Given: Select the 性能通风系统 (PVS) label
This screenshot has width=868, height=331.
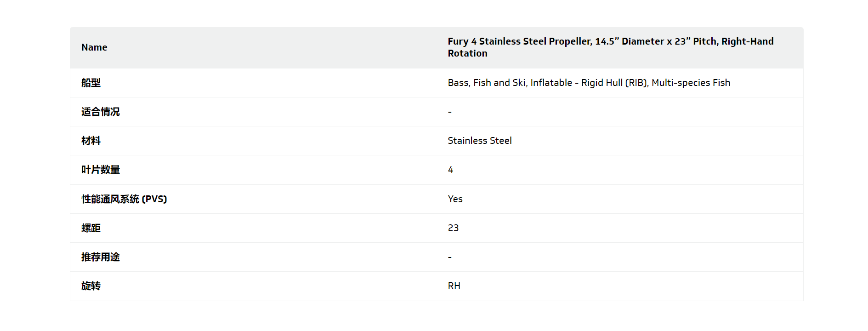Looking at the screenshot, I should [124, 199].
